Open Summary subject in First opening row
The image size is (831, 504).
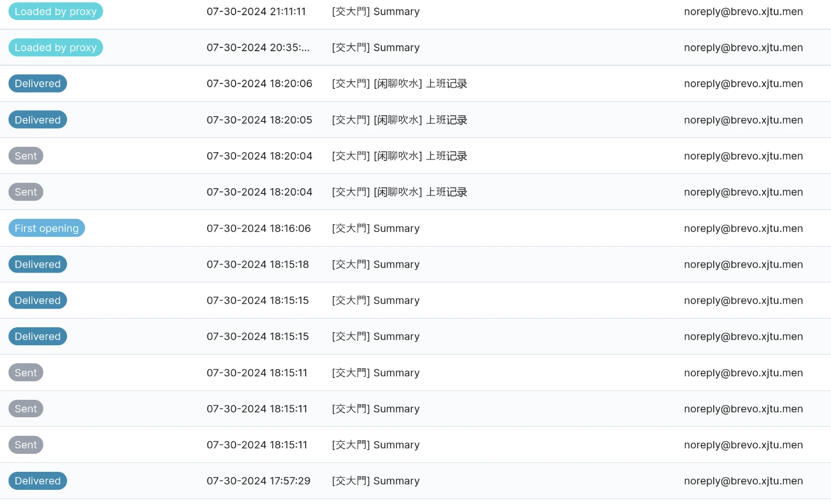[x=375, y=229]
